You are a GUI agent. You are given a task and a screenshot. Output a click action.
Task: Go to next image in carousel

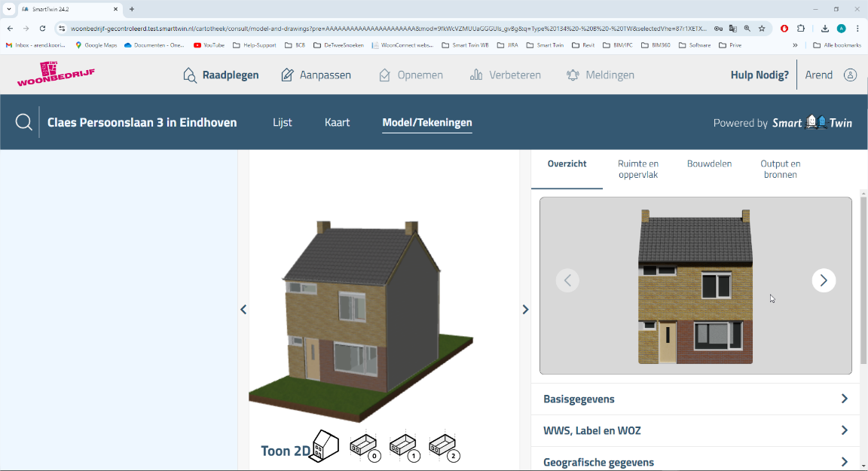click(x=824, y=280)
